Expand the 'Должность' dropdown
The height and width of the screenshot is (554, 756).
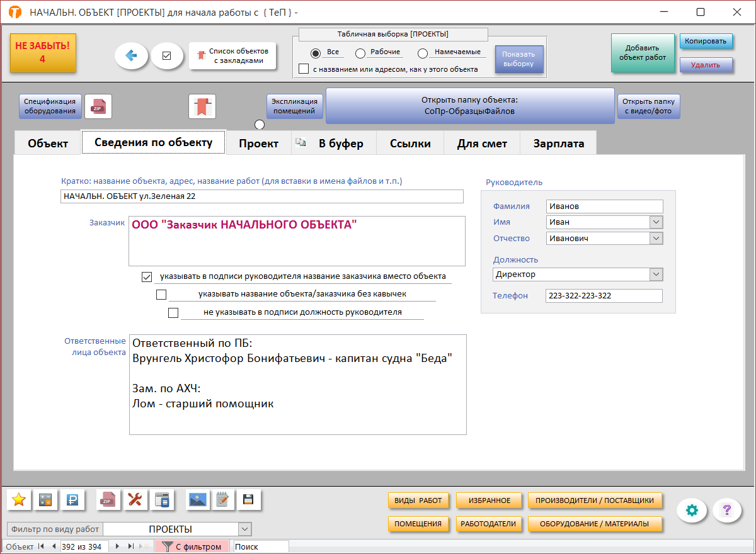[x=656, y=274]
